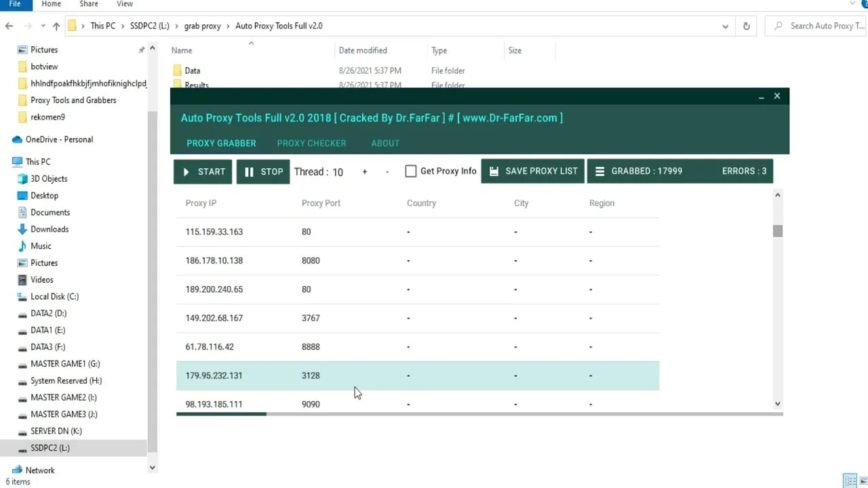The image size is (868, 488).
Task: Click the Search Auto Proxy Tools field
Action: click(816, 26)
